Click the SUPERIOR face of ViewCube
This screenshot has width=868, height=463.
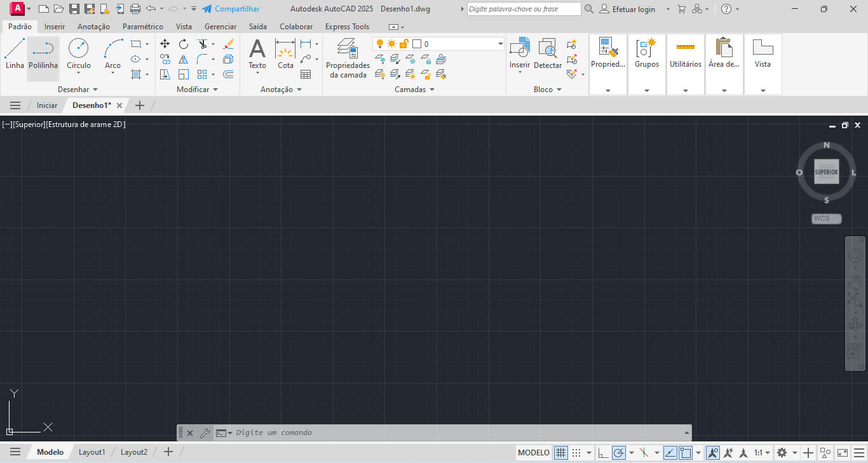coord(826,172)
